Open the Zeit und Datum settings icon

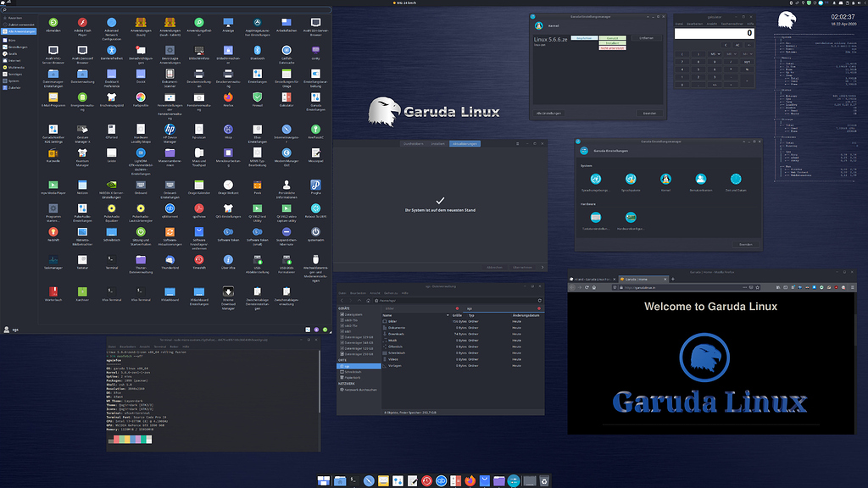pyautogui.click(x=736, y=178)
